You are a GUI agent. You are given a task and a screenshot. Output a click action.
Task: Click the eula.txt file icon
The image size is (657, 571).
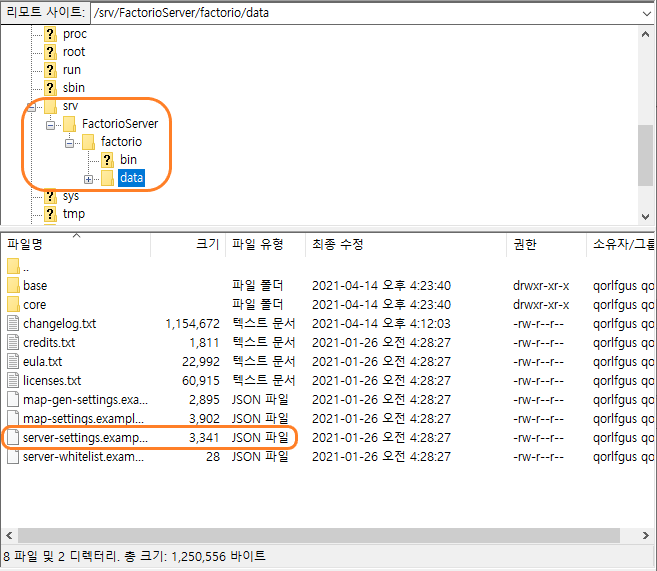coord(13,361)
